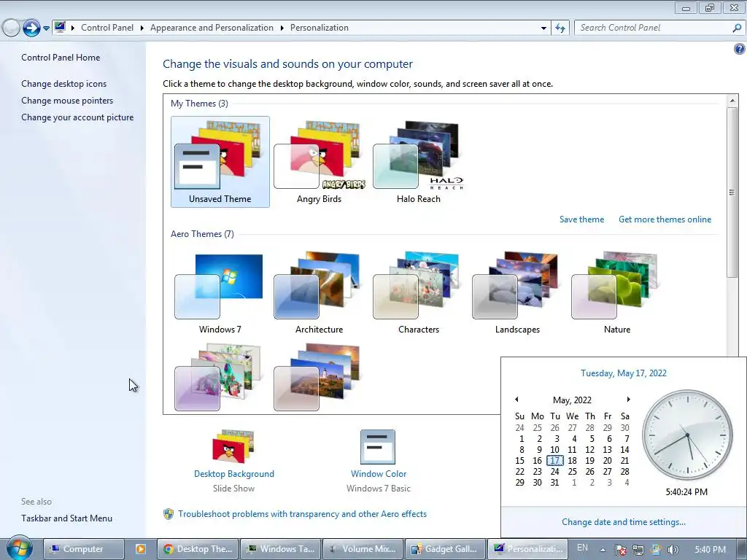Click Desktop Background text link
Screen dimensions: 747x560
(x=234, y=474)
